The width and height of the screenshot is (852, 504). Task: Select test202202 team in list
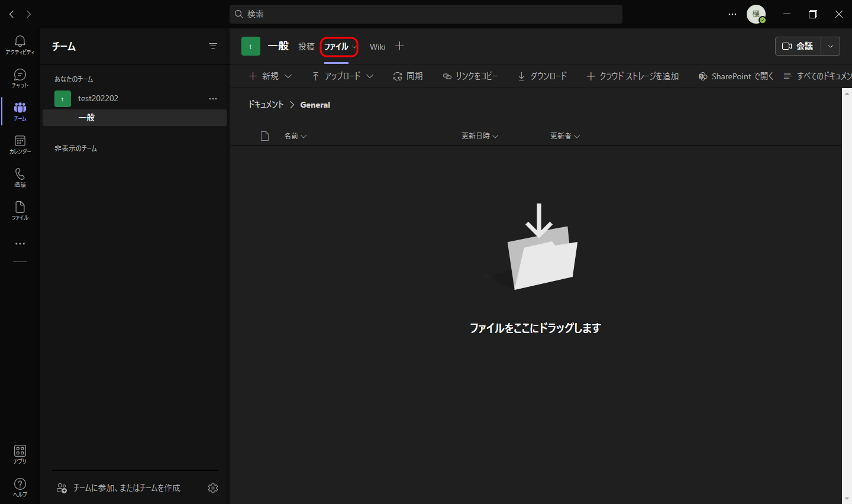click(x=135, y=99)
